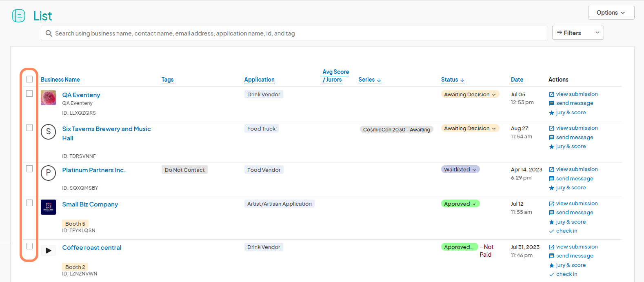The image size is (644, 282).
Task: Click star icon in Platinum Partners row
Action: click(552, 188)
